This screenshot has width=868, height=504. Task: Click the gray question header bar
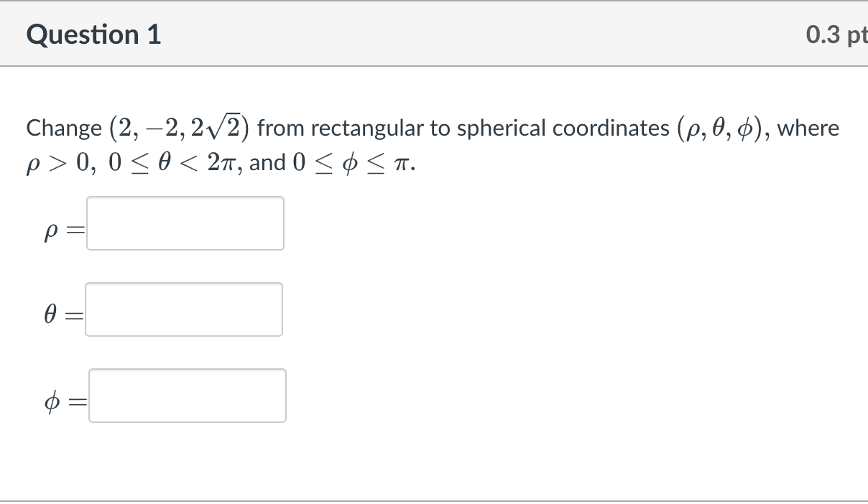434,34
